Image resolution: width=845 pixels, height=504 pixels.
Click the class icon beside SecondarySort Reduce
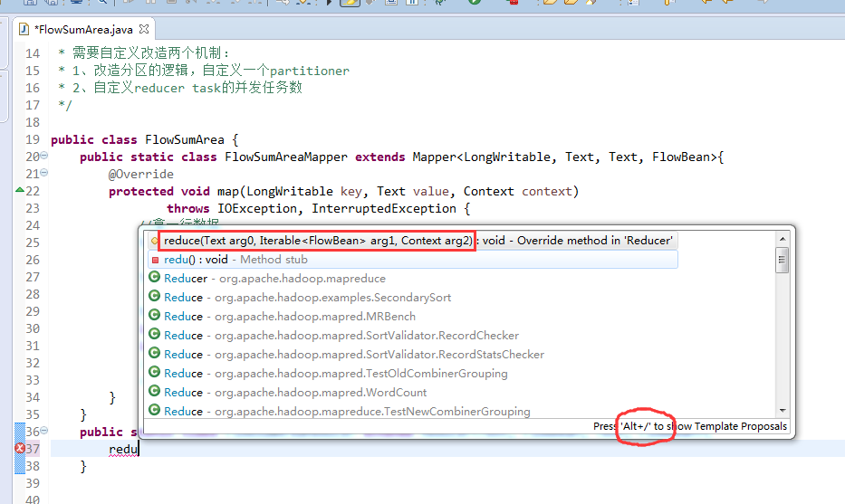coord(155,296)
